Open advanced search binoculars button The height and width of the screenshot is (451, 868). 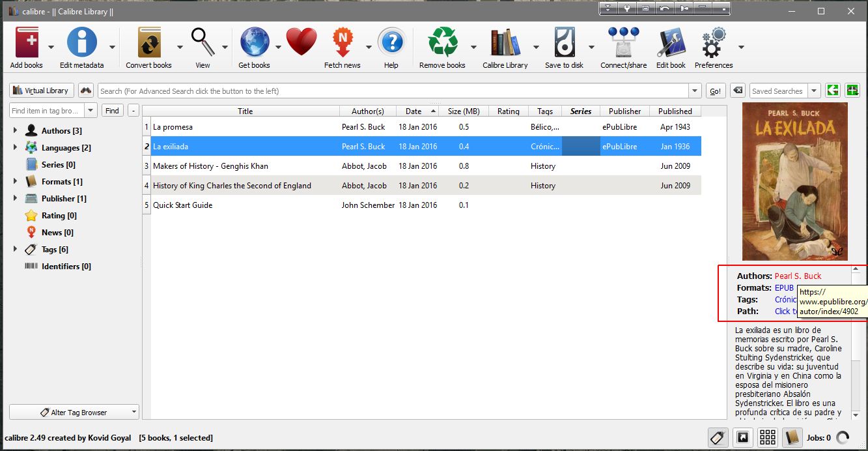coord(86,91)
